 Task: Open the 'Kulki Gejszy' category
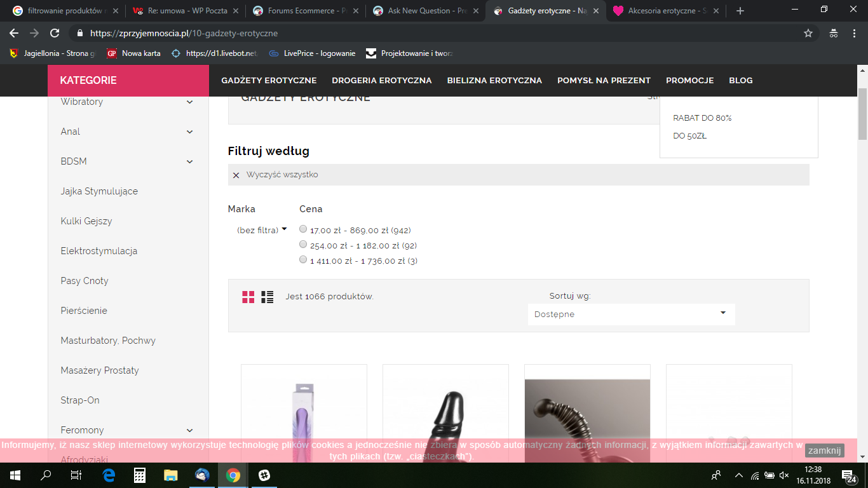(86, 221)
